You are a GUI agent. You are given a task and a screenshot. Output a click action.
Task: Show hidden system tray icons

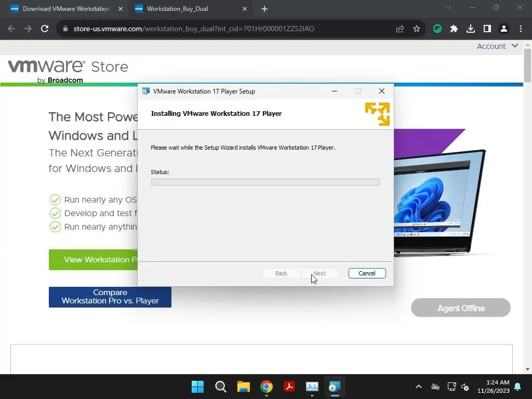click(x=419, y=387)
